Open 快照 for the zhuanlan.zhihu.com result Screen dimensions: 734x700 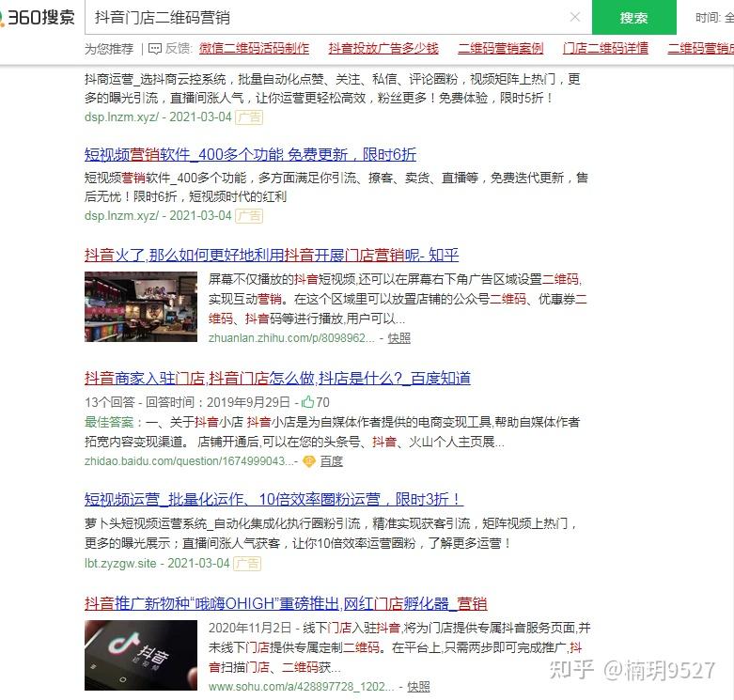[398, 338]
